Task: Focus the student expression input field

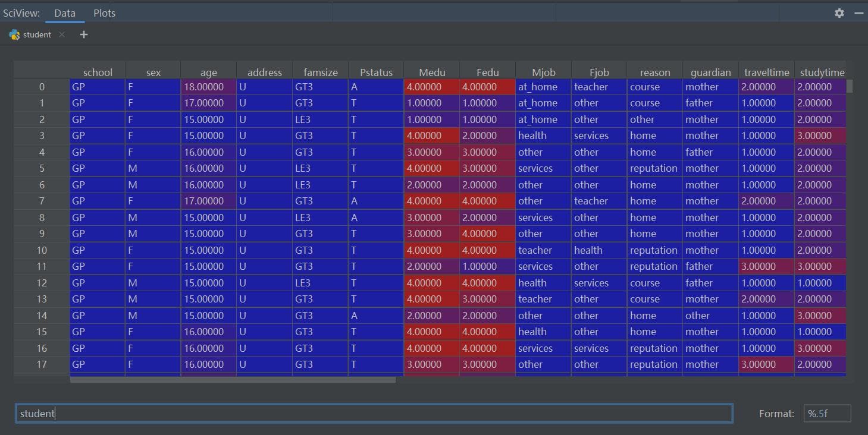Action: (374, 414)
